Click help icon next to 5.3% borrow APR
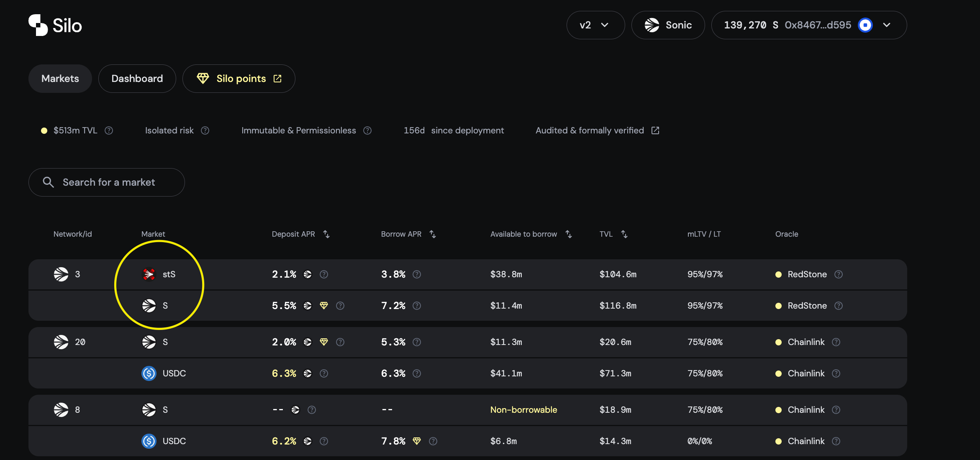 click(417, 342)
